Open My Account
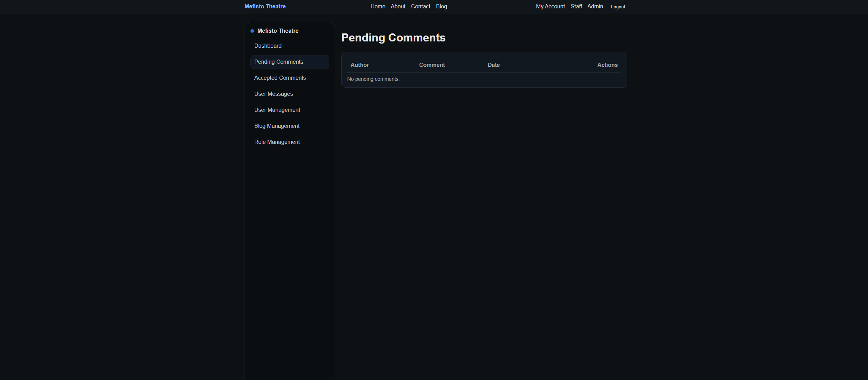Viewport: 868px width, 380px height. point(550,6)
